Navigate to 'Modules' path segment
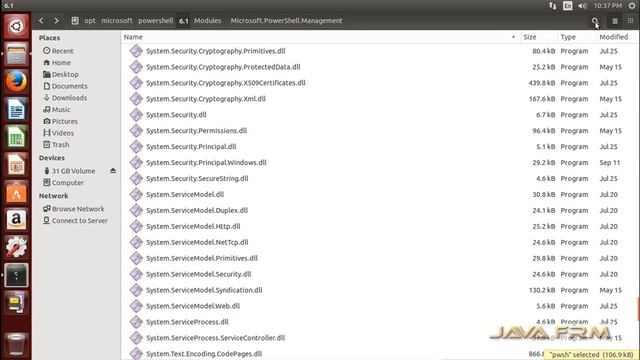Screen dimensions: 640x360 [x=207, y=20]
